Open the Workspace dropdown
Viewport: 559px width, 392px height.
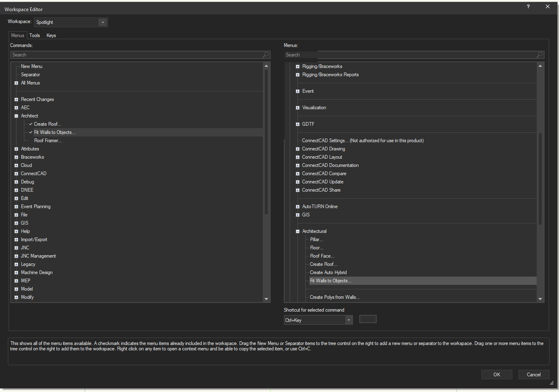(103, 22)
